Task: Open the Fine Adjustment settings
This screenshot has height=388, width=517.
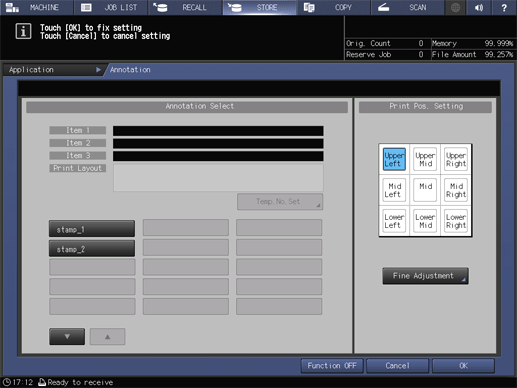Action: (425, 276)
